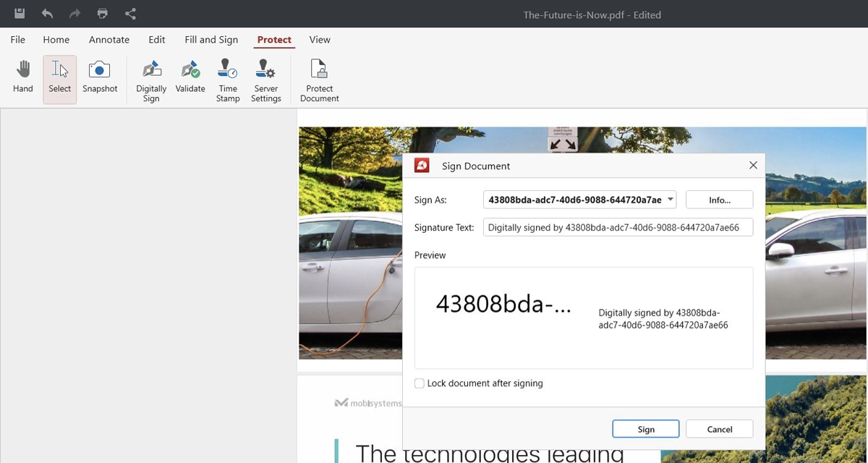Activate the Select text tool

[59, 80]
